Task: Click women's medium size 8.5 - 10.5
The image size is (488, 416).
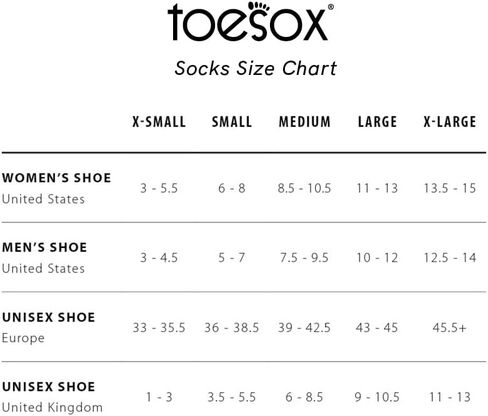Action: 304,188
